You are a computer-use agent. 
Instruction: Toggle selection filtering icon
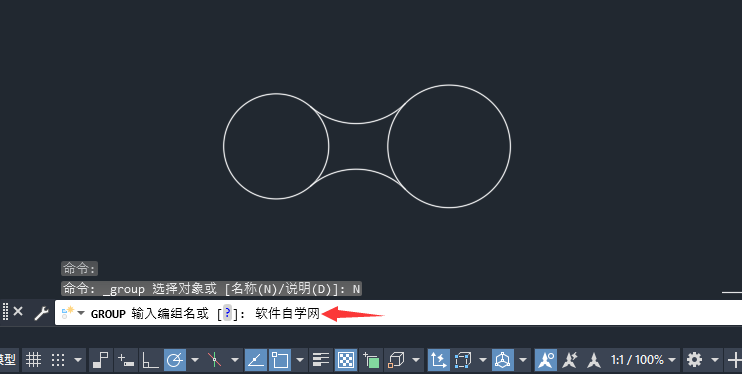462,360
